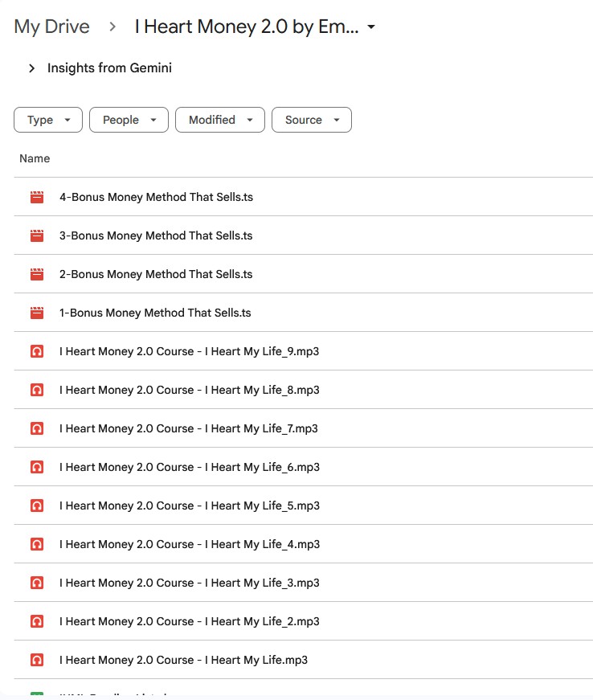This screenshot has height=700, width=593.
Task: Open the folder name dropdown menu
Action: tap(370, 27)
